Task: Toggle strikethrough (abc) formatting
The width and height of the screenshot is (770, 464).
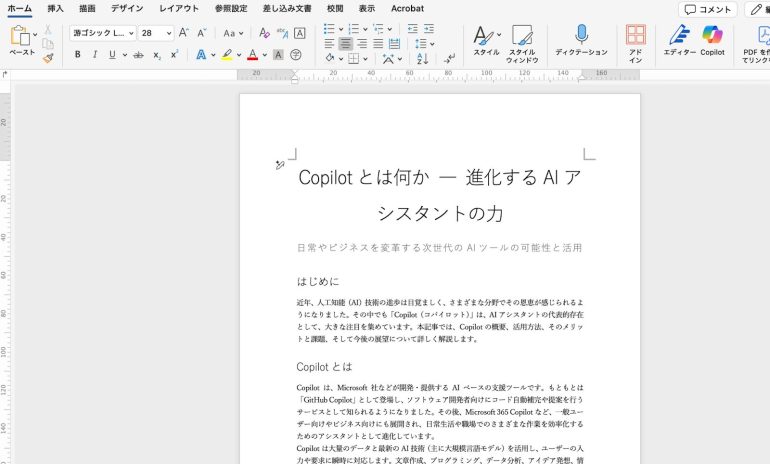Action: click(x=139, y=55)
